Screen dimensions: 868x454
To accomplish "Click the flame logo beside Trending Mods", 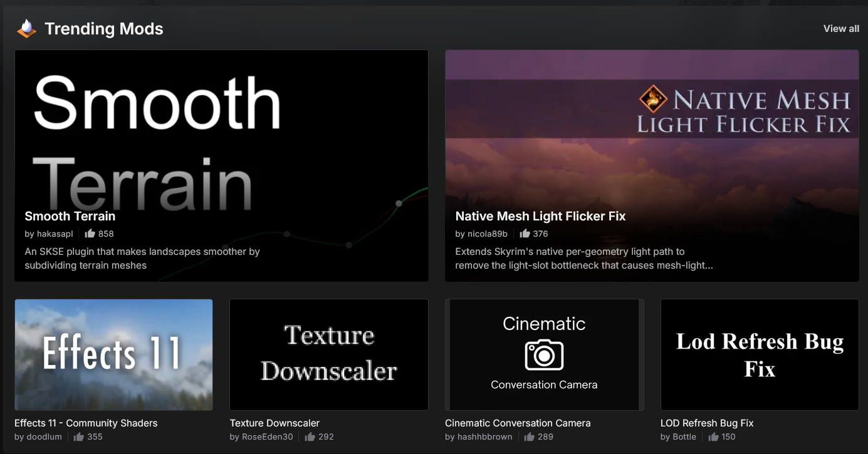I will (26, 29).
